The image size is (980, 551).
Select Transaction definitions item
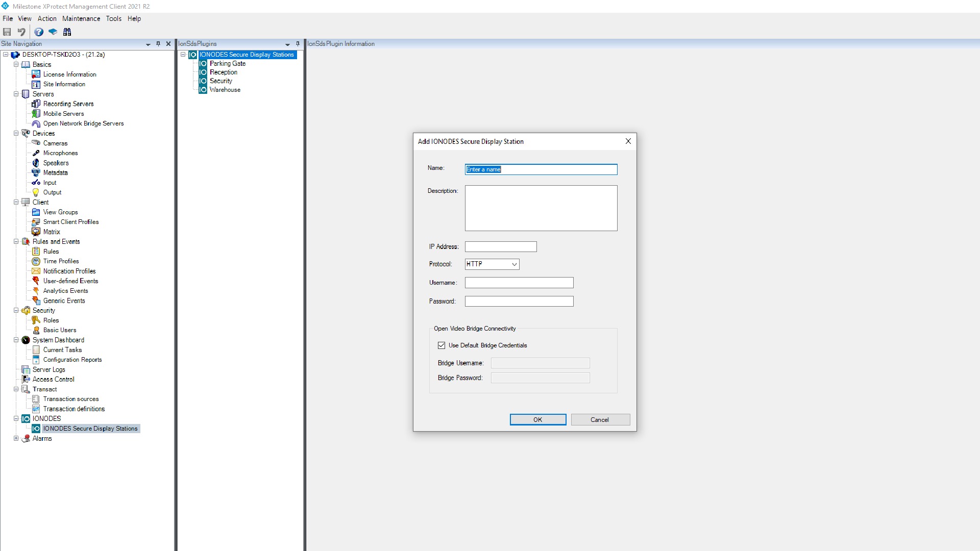74,409
